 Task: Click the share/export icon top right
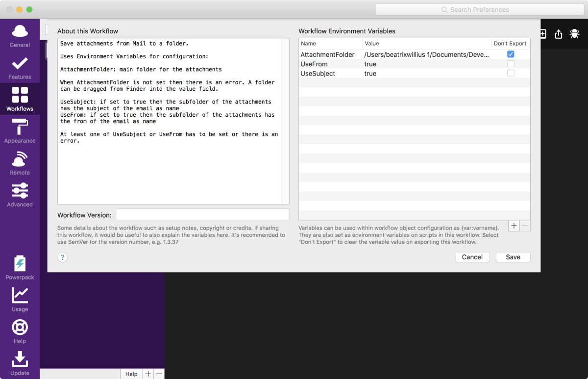(x=558, y=34)
